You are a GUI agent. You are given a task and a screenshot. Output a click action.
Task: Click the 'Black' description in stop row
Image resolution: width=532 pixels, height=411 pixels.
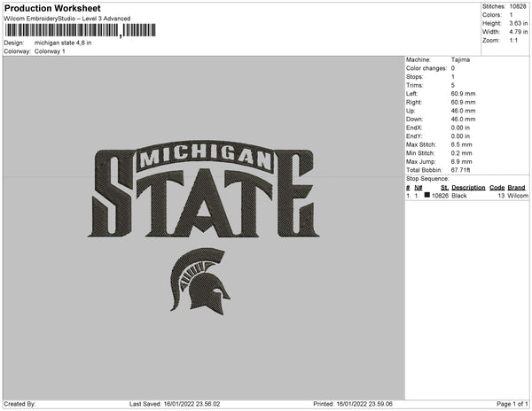click(459, 196)
